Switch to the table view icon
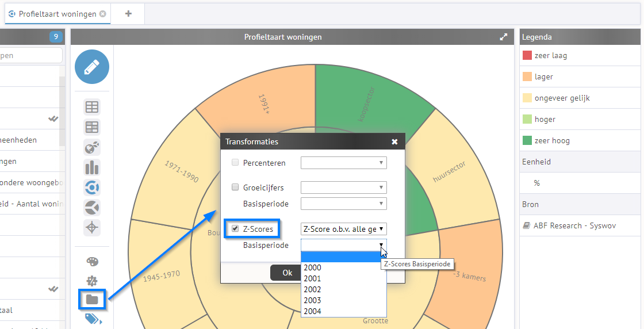This screenshot has width=644, height=329. tap(92, 107)
